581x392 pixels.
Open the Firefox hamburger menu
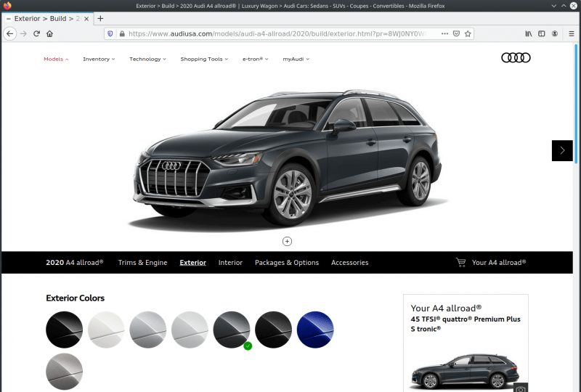point(572,33)
